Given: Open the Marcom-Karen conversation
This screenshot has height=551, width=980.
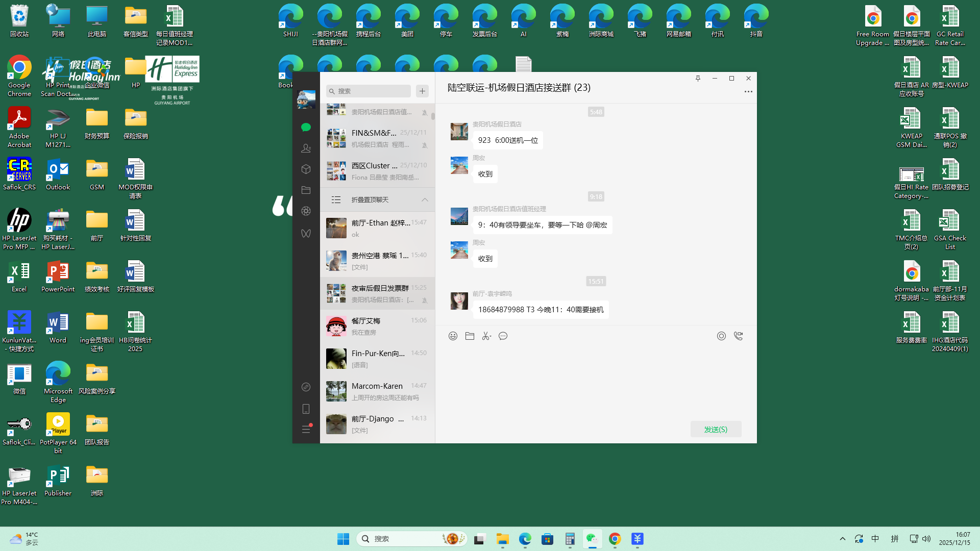Looking at the screenshot, I should click(x=377, y=391).
